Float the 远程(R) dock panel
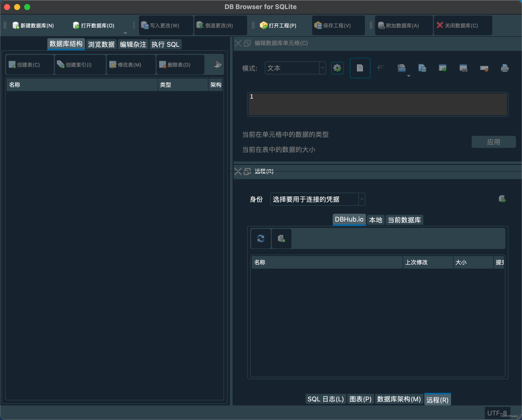Screen dimensions: 522x420 point(247,172)
